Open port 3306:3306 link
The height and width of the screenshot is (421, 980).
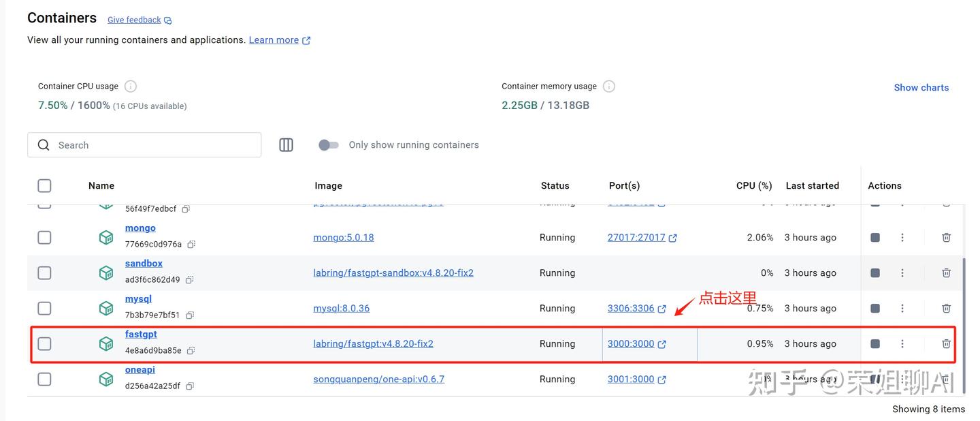(636, 309)
